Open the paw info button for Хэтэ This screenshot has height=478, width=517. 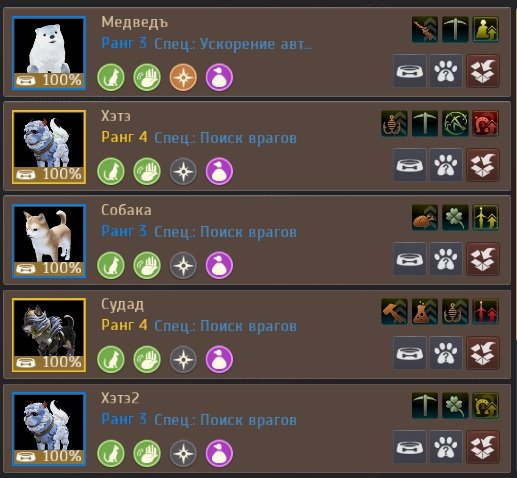446,165
